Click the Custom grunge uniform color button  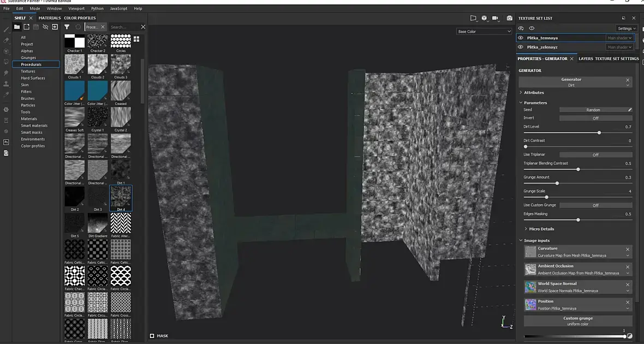pyautogui.click(x=578, y=321)
